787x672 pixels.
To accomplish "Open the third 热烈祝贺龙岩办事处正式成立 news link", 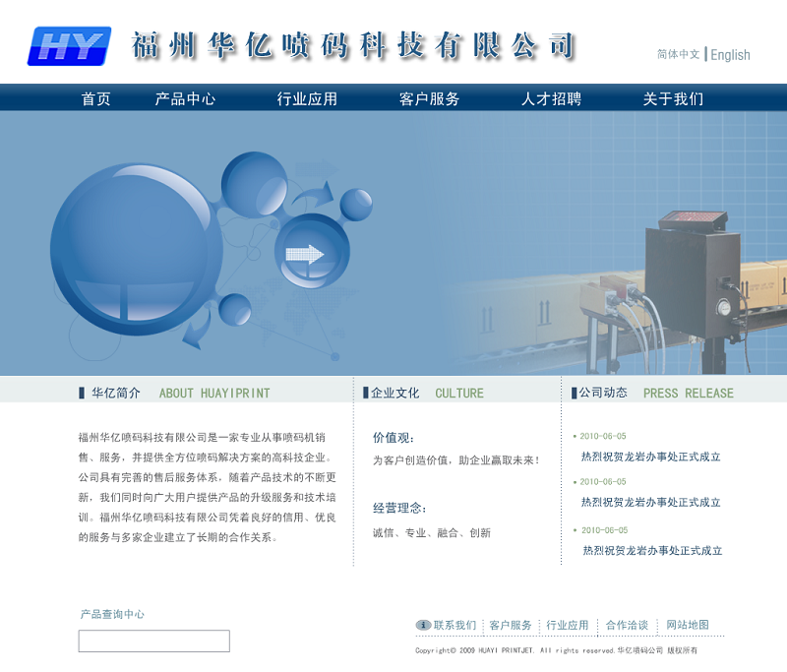I will [652, 551].
